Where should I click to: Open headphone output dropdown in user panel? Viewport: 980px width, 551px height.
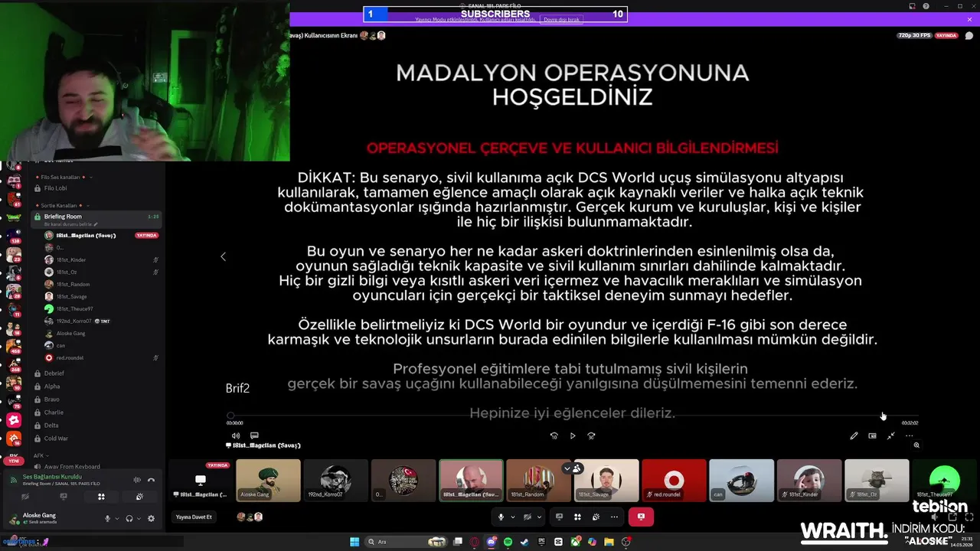[x=139, y=518]
